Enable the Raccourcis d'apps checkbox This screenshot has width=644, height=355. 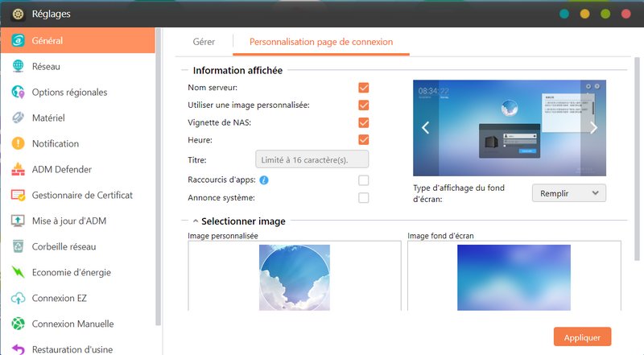[x=364, y=180]
